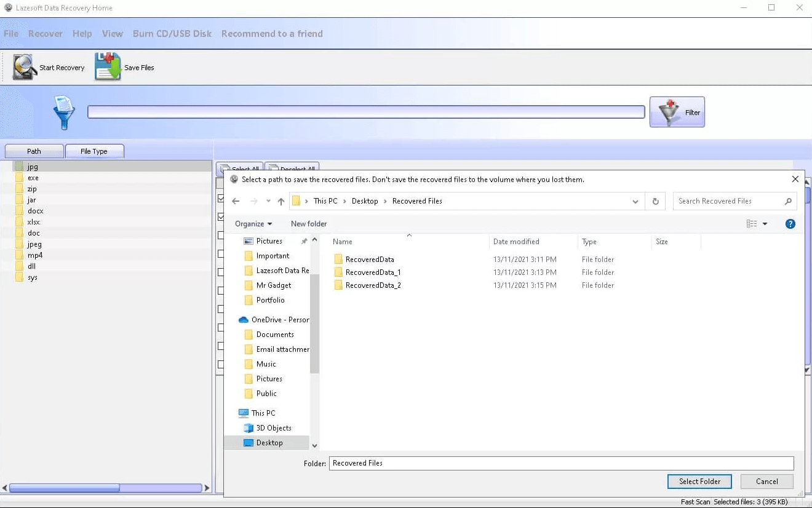812x508 pixels.
Task: Open the RecoveredData_1 folder icon
Action: pos(338,272)
